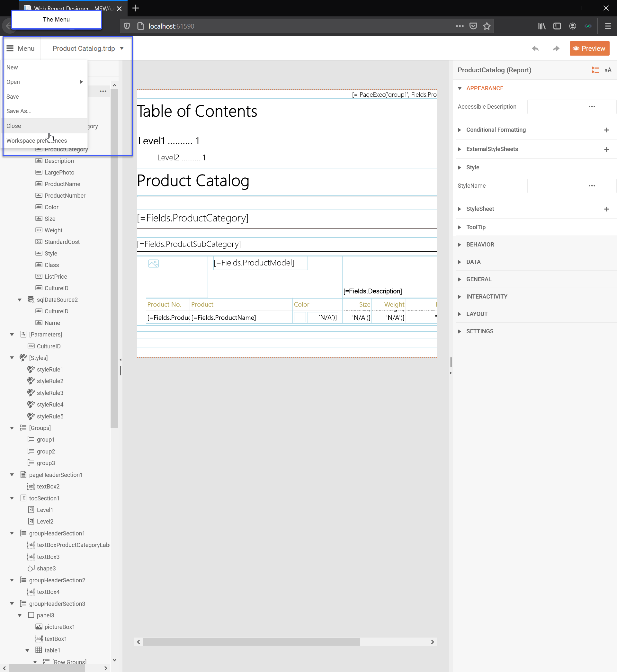
Task: Select styleRule3 under Styles
Action: pos(50,393)
